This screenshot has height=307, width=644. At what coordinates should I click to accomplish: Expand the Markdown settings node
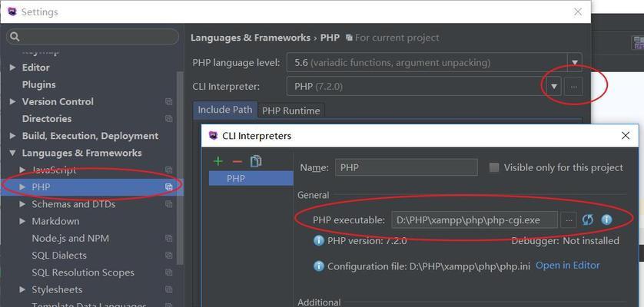[22, 221]
